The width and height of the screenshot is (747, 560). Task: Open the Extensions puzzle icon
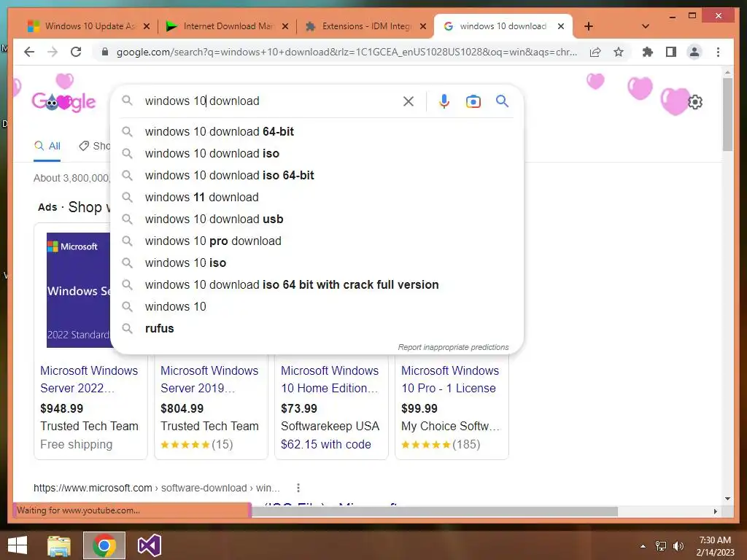point(648,52)
